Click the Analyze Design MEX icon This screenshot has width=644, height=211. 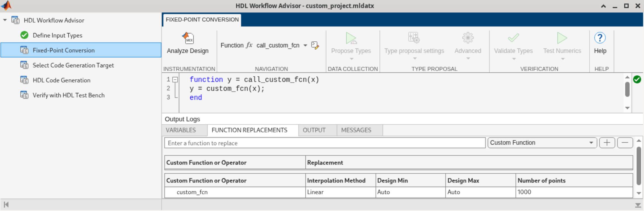click(x=188, y=38)
